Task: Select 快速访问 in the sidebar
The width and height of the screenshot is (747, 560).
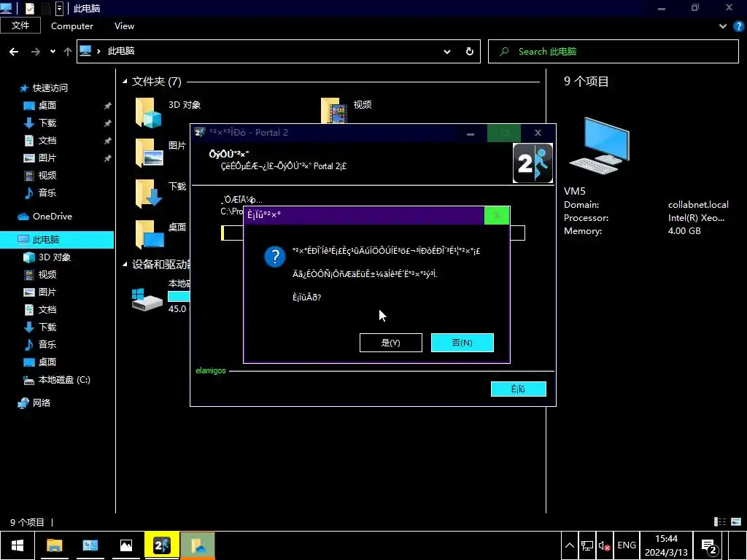Action: pyautogui.click(x=50, y=88)
